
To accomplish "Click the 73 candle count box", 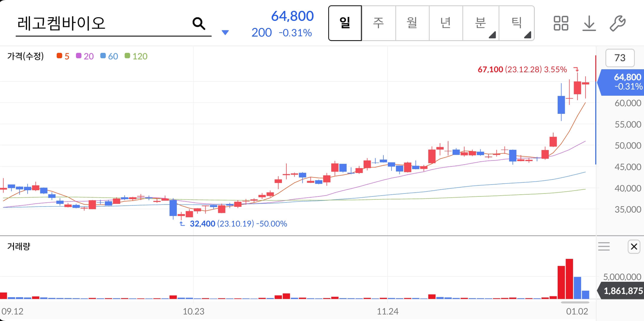I will pos(620,58).
